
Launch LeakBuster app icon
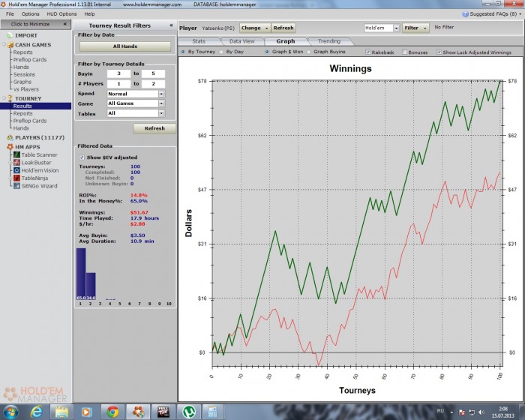click(x=16, y=163)
